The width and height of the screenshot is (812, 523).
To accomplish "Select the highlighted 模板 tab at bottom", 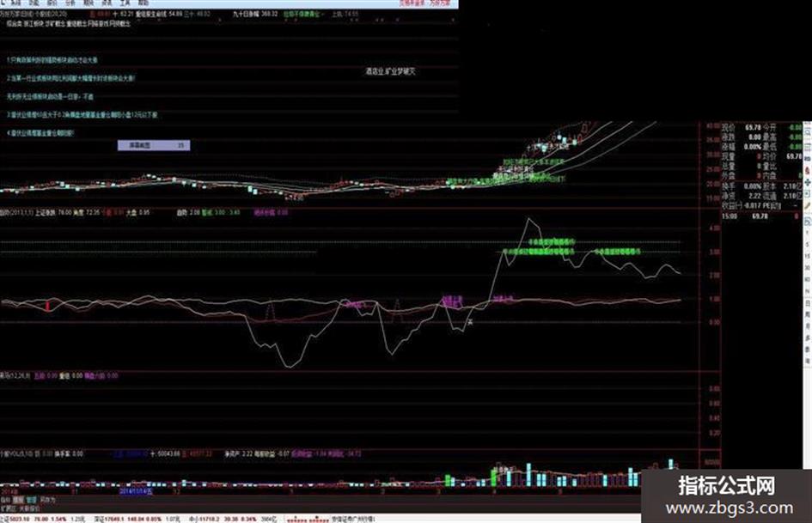I will coord(19,500).
